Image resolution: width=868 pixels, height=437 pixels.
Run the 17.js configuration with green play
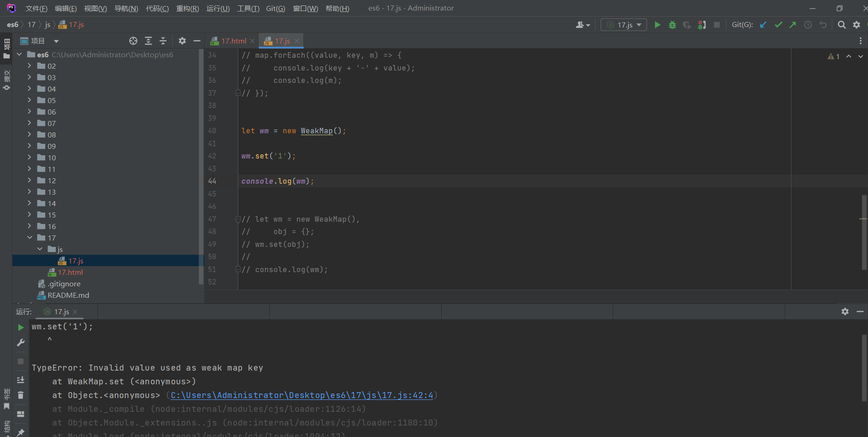(x=657, y=25)
